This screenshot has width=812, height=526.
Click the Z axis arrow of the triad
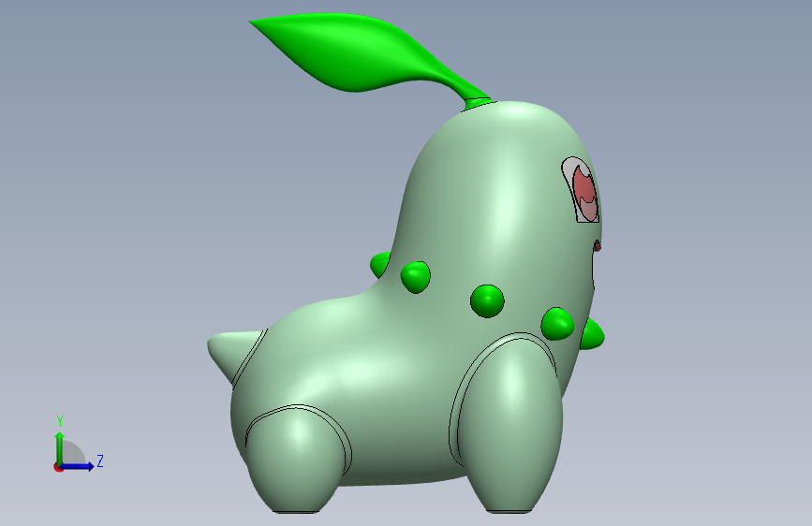tap(77, 466)
